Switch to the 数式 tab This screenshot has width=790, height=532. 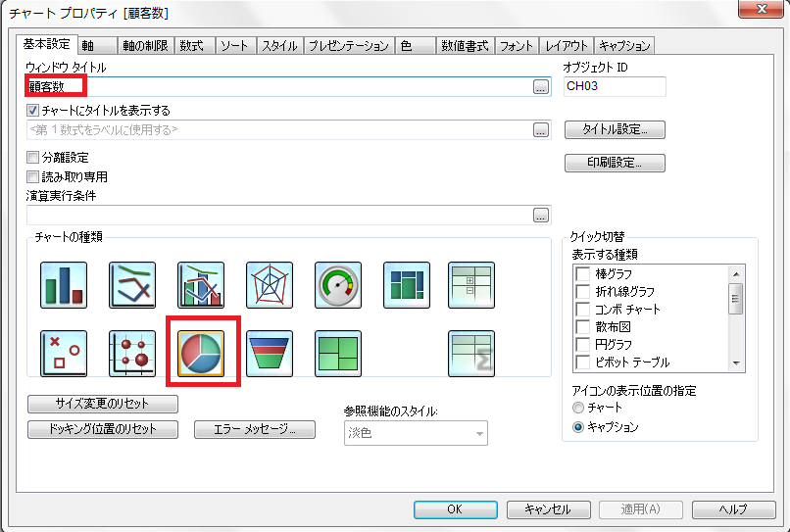click(193, 45)
